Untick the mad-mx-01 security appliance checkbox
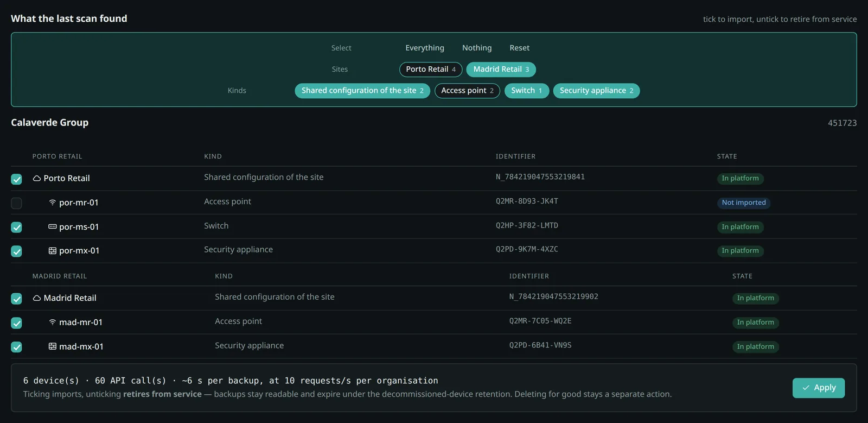Viewport: 868px width, 423px height. pyautogui.click(x=17, y=347)
